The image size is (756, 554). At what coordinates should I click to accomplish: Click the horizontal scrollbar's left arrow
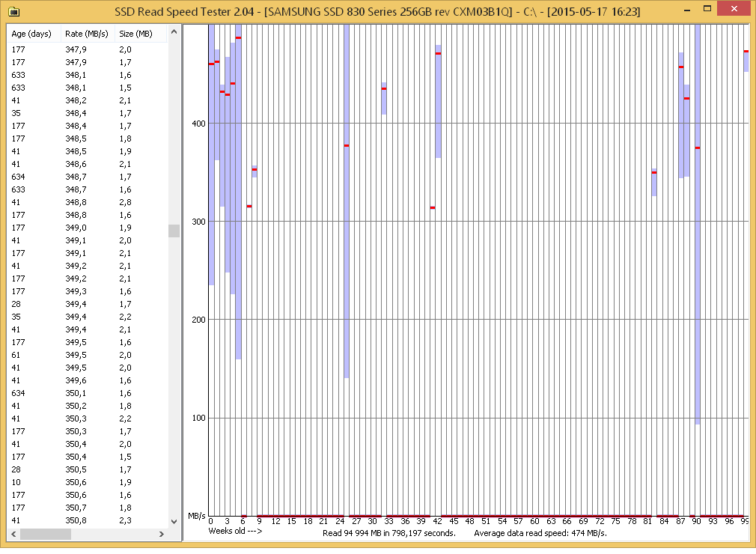click(x=13, y=535)
